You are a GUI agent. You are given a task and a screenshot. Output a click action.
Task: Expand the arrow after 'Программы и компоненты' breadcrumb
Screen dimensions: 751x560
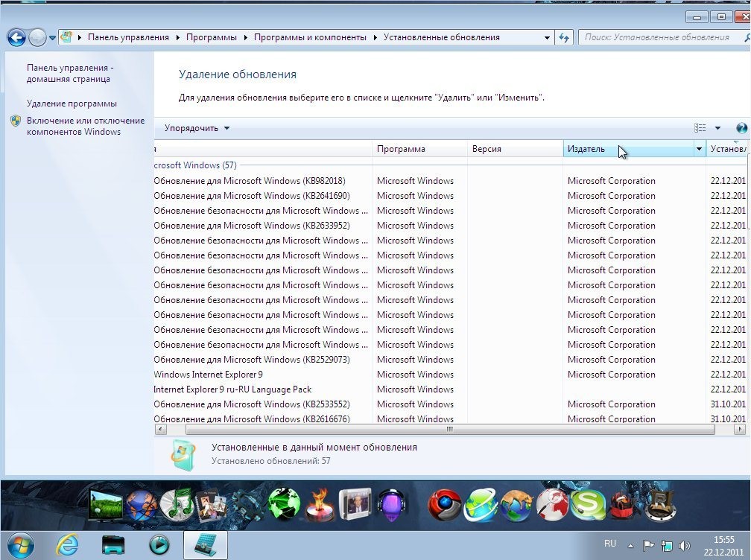(375, 37)
